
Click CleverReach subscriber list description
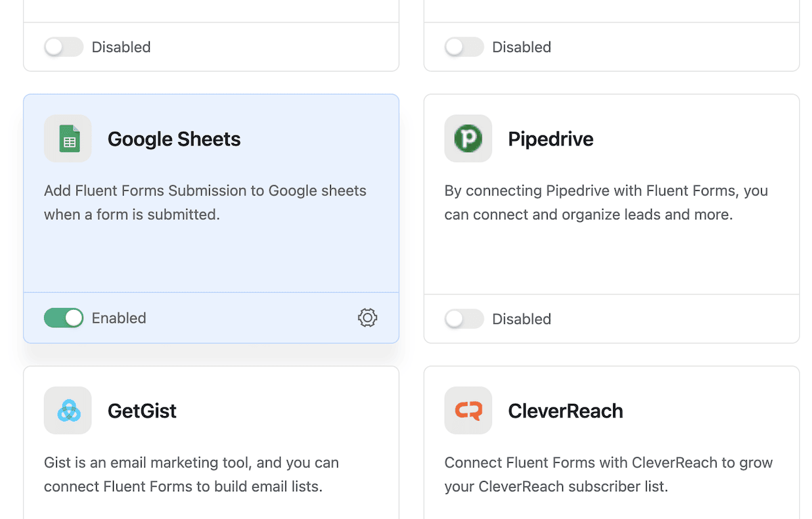(x=609, y=475)
